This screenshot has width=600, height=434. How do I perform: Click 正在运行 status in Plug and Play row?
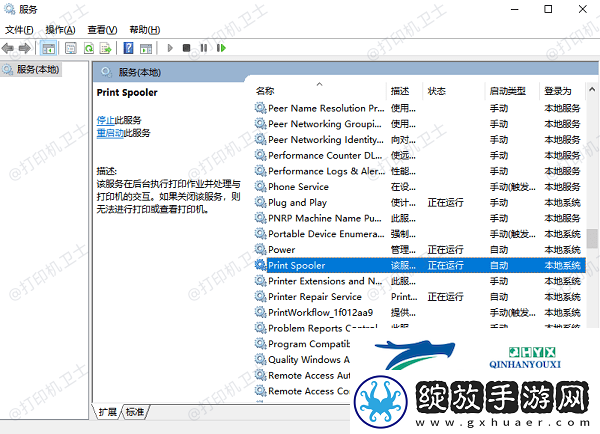click(445, 202)
